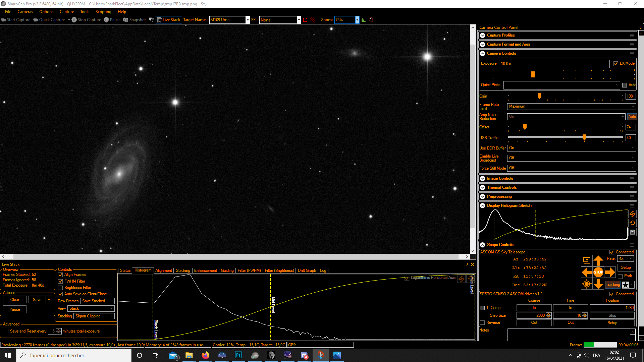The height and width of the screenshot is (362, 644).
Task: Click the Quick Capture toolbar button
Action: [x=49, y=20]
